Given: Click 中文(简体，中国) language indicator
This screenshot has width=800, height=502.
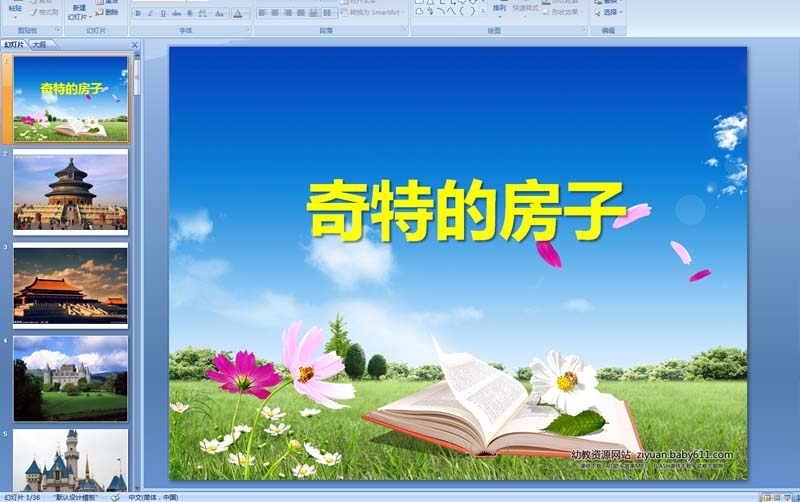Looking at the screenshot, I should point(154,497).
